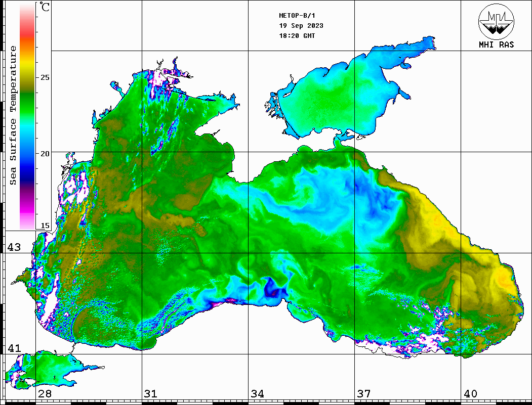
Task: Click the '20' value on the temperature scale
Action: tap(45, 154)
